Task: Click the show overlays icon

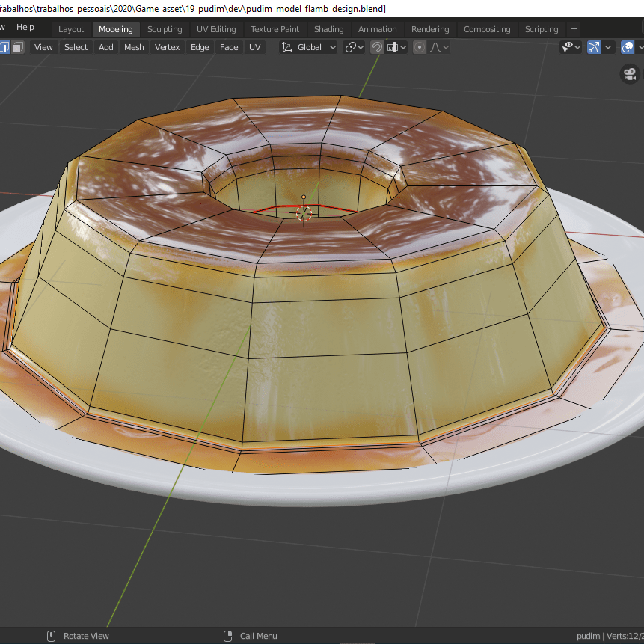Action: click(628, 47)
